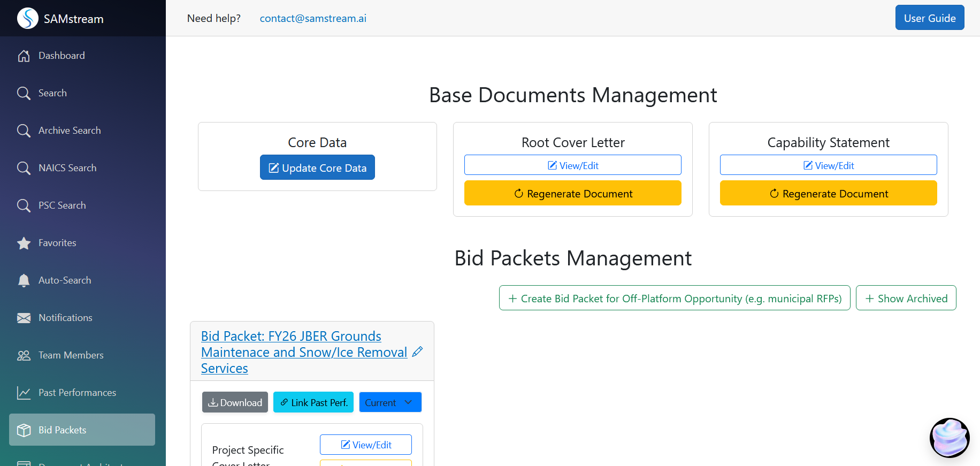Click the SAMstream logo icon
This screenshot has height=466, width=980.
(x=28, y=18)
